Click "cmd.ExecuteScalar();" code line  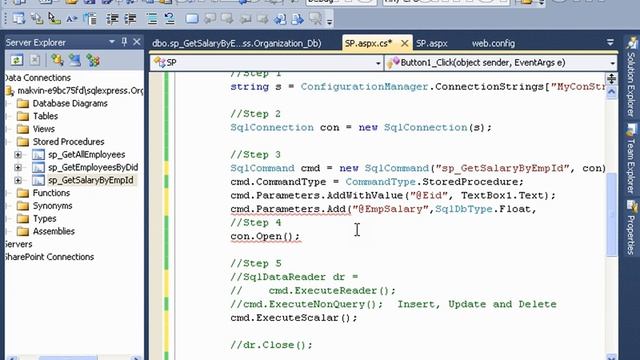click(x=294, y=318)
